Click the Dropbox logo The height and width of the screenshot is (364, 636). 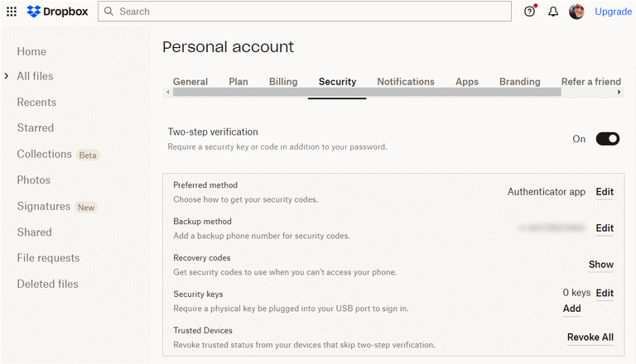point(58,12)
